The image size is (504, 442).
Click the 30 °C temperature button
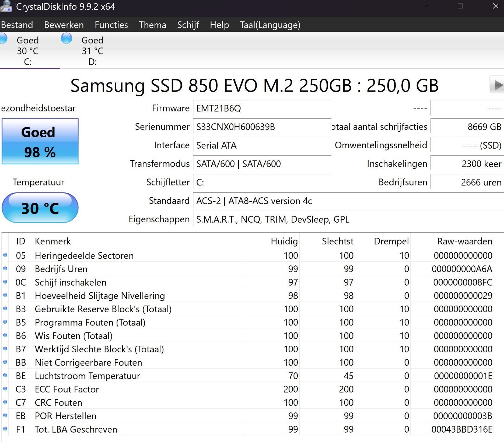coord(40,208)
